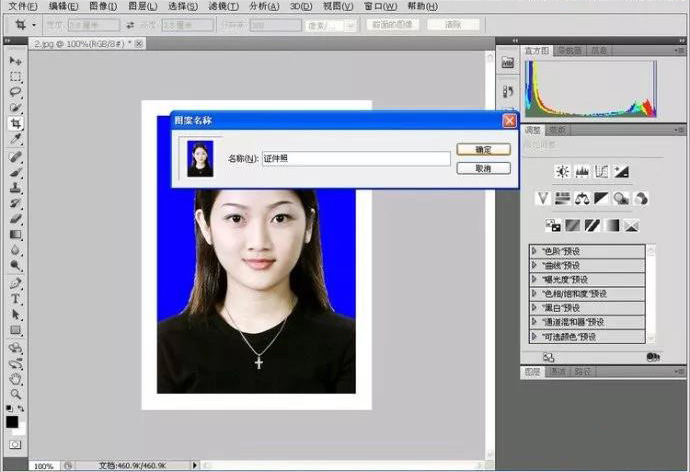Expand the "可选颜色"预设 list
Screen dimensions: 690x472
pos(534,337)
